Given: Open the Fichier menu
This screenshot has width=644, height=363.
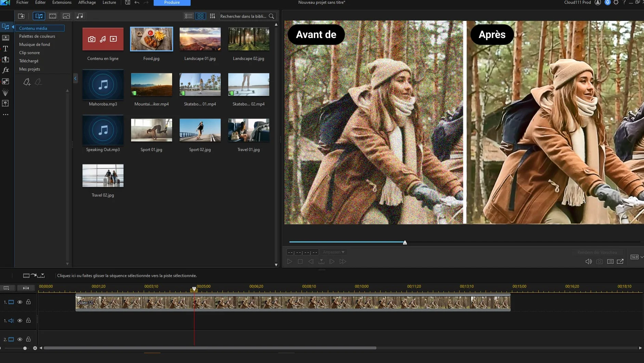Looking at the screenshot, I should click(22, 2).
